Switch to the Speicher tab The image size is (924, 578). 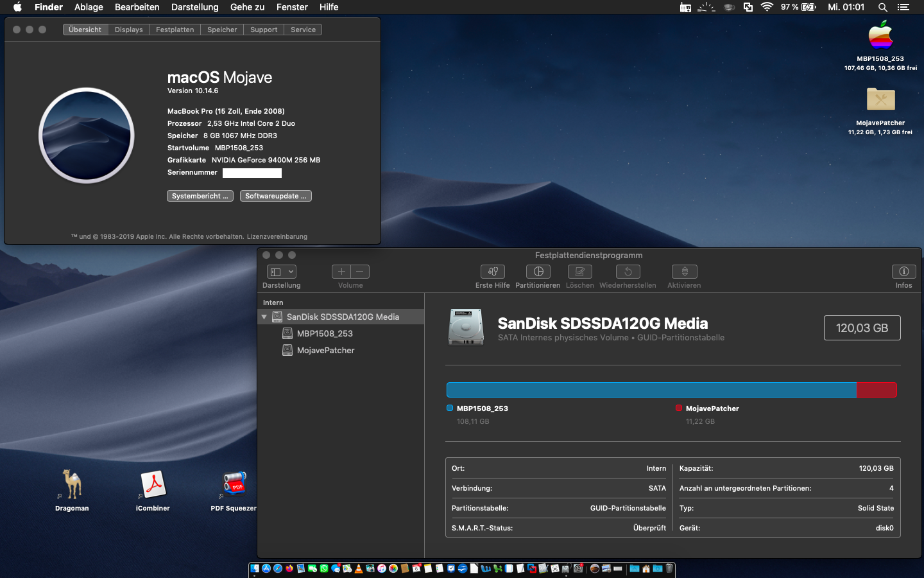(222, 30)
